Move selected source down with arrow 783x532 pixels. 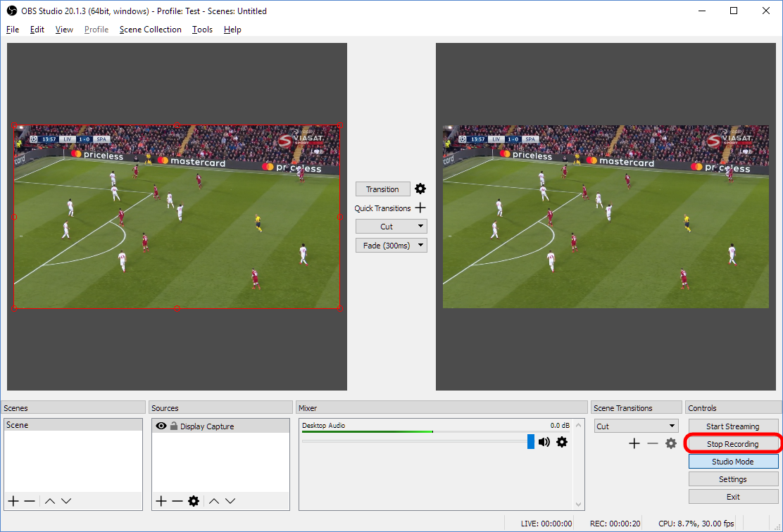(230, 501)
